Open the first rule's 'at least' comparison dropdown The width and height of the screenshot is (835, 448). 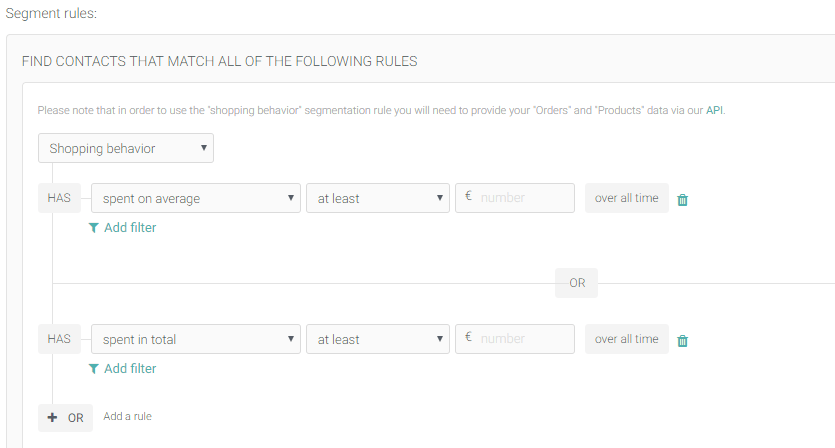(378, 198)
